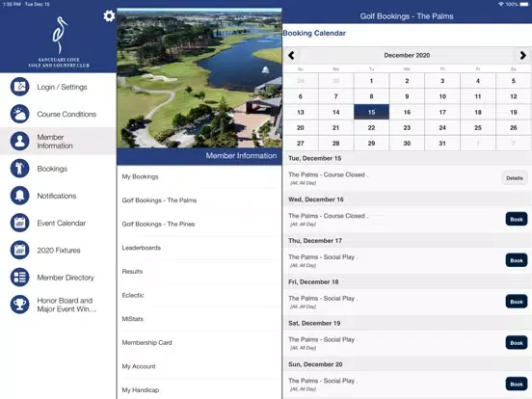Book Sun, December 20 Social Play

(517, 385)
